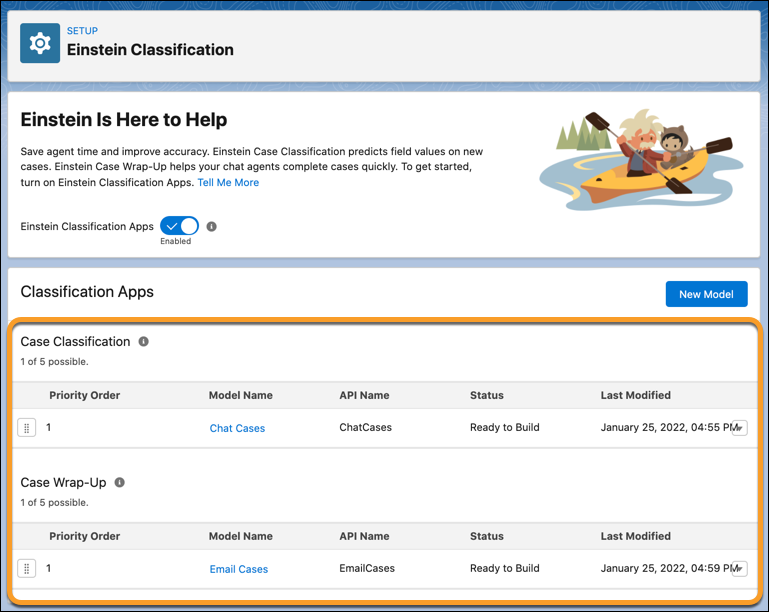This screenshot has height=612, width=769.
Task: Open the Chat Cases model
Action: pos(237,428)
